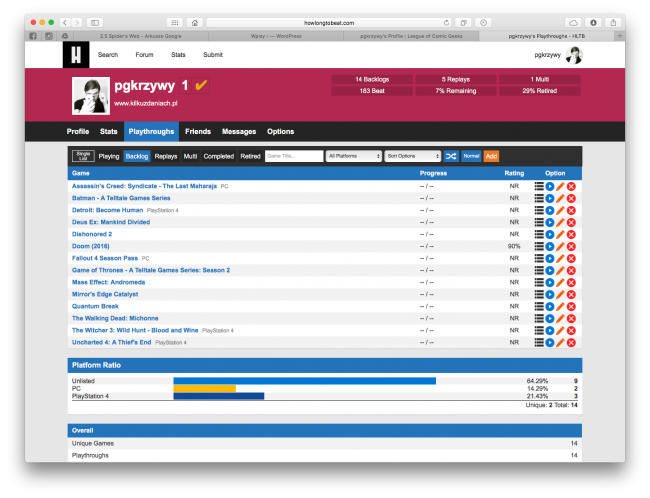Image resolution: width=650 pixels, height=498 pixels.
Task: Open the Messages tab
Action: click(x=239, y=131)
